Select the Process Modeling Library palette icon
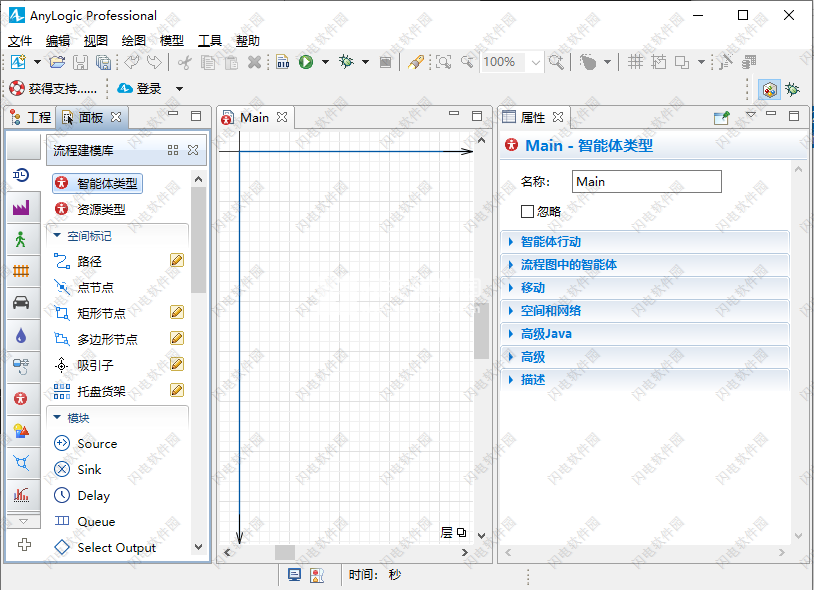Viewport: 814px width, 590px height. point(21,175)
